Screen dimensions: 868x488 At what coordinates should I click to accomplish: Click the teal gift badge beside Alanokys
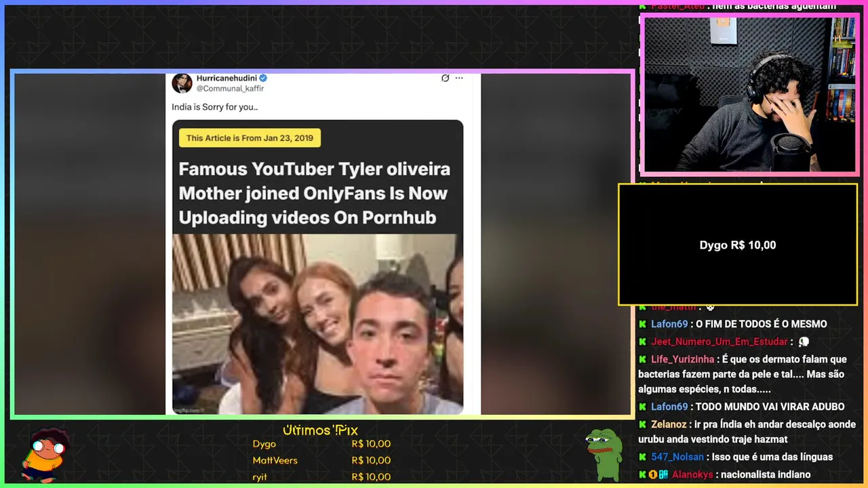(x=664, y=474)
